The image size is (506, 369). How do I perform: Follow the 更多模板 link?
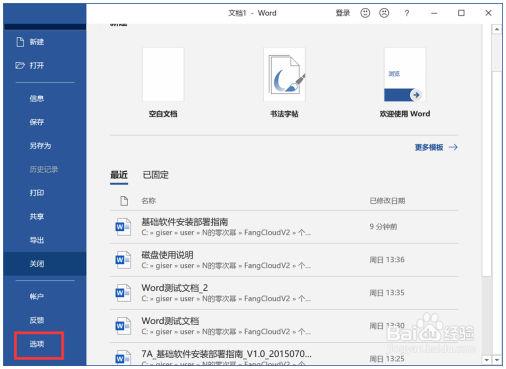click(x=429, y=147)
